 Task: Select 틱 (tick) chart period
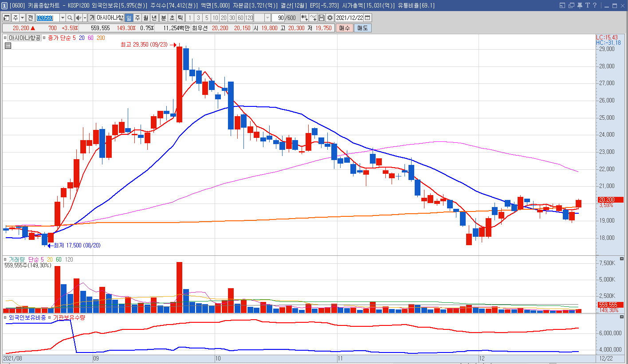(180, 18)
